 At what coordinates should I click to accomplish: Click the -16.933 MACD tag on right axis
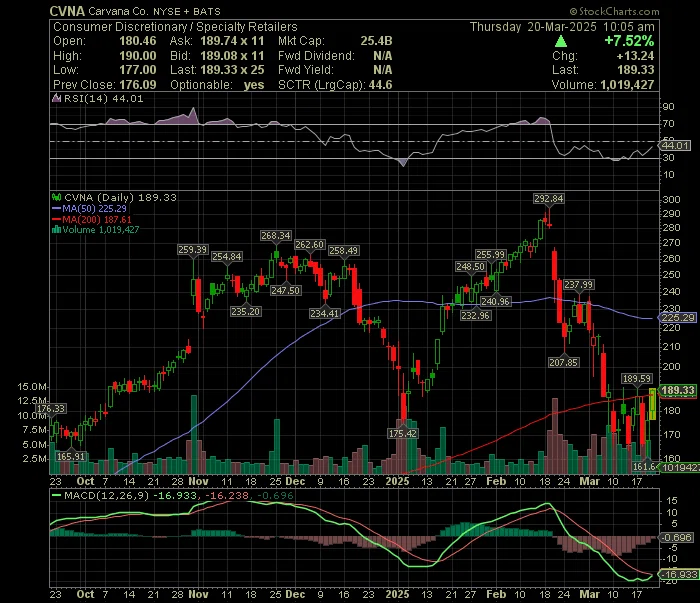[678, 574]
